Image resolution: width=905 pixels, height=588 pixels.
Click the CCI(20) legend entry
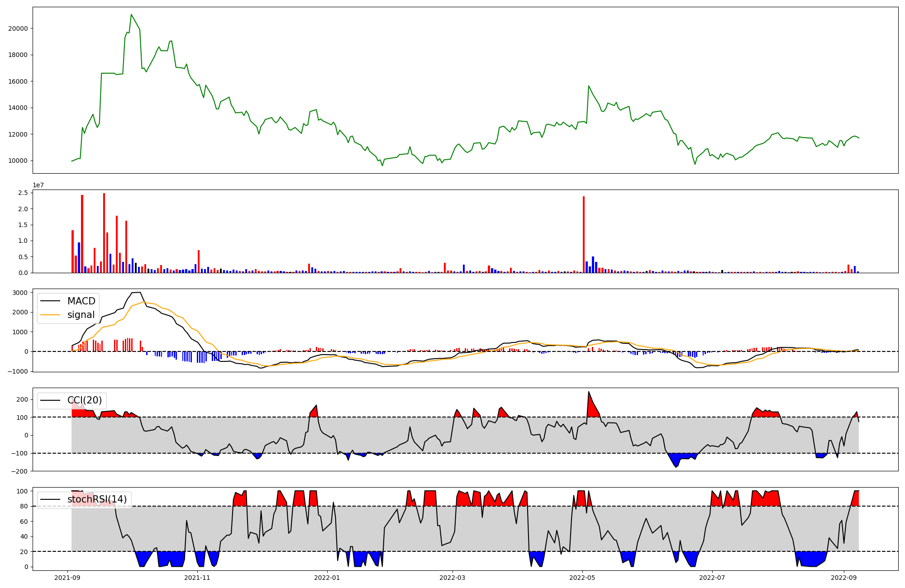85,400
